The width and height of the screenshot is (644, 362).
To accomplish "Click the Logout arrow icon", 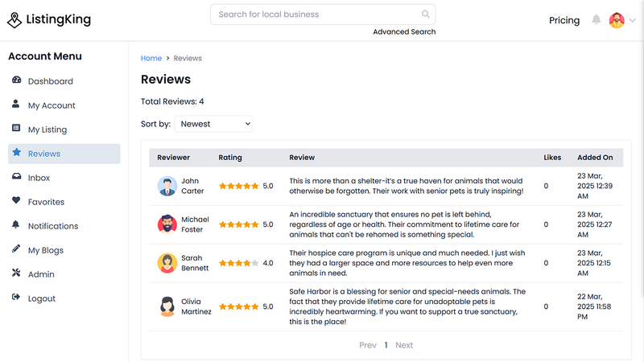I will (16, 297).
